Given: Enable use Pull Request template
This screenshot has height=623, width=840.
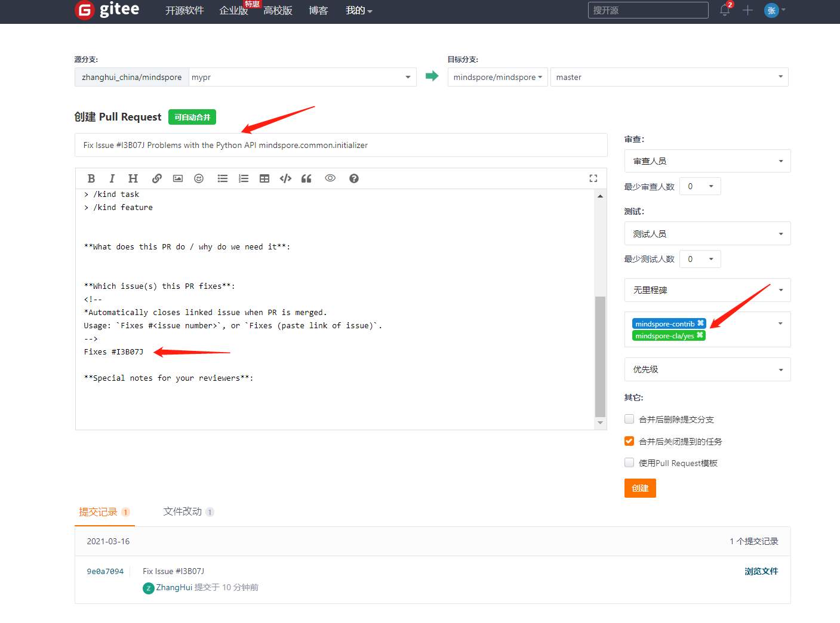Looking at the screenshot, I should coord(629,462).
